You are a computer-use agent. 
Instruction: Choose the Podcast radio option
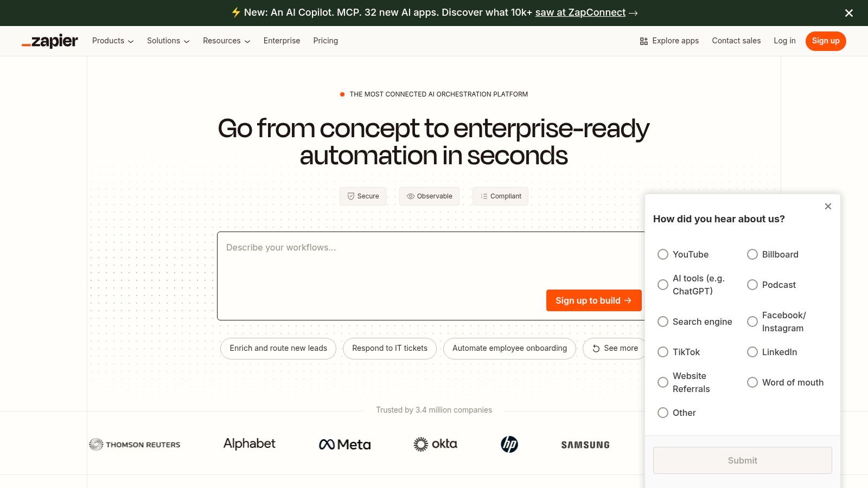point(752,285)
